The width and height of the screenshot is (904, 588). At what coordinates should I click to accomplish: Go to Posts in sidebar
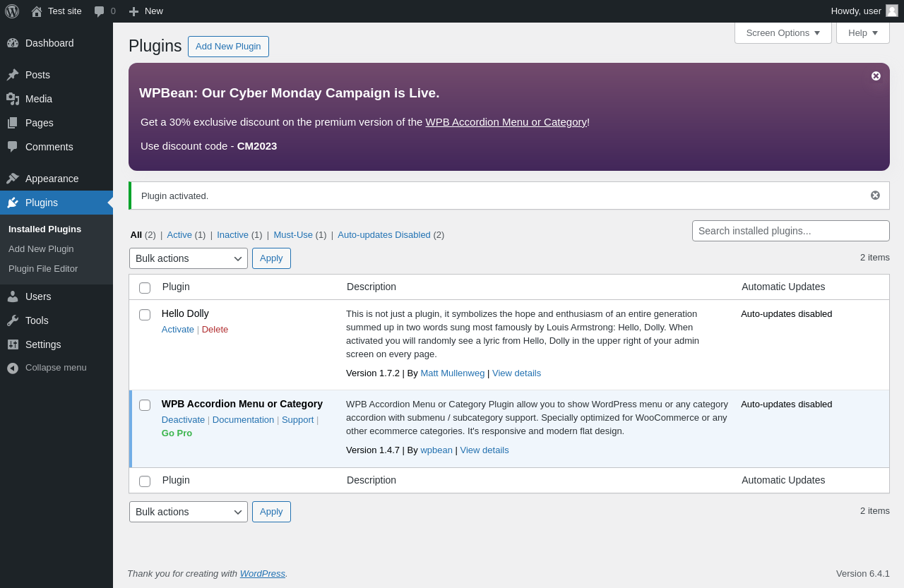(56, 75)
